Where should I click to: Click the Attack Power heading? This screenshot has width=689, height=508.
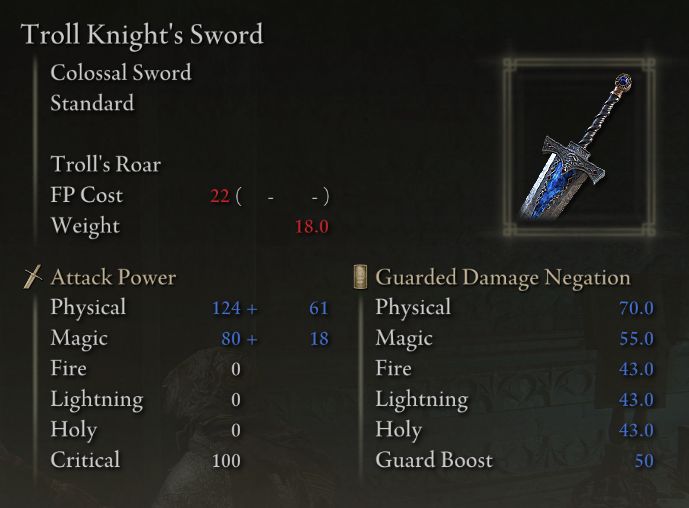point(113,277)
